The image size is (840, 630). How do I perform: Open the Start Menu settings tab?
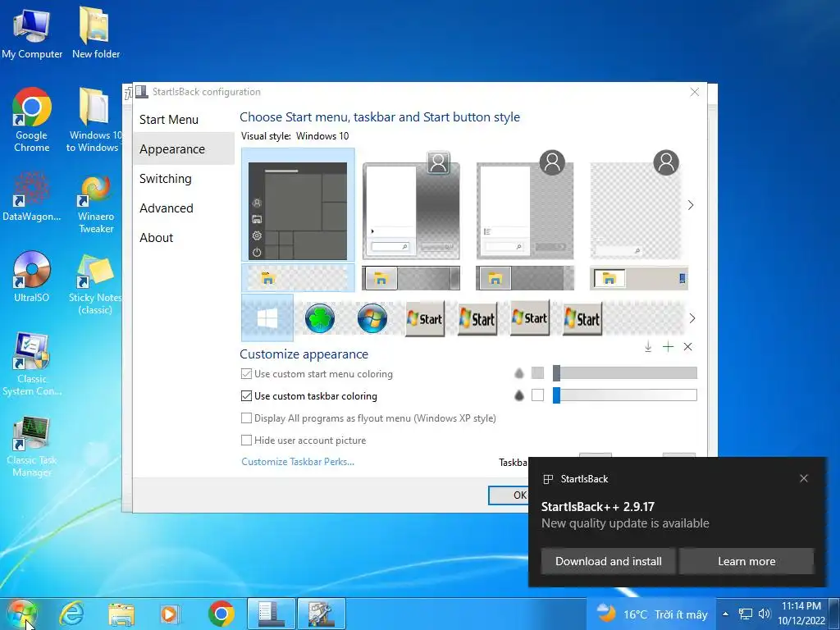(x=184, y=120)
